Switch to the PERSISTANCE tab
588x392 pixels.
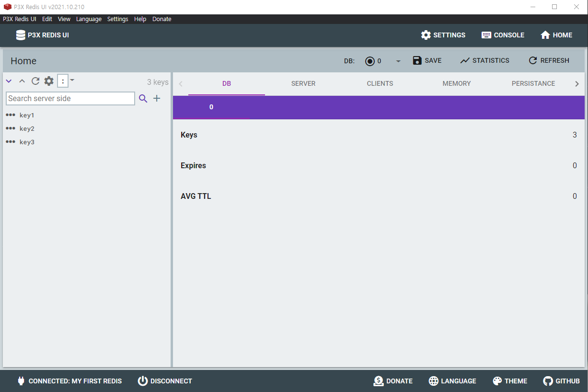pos(533,83)
